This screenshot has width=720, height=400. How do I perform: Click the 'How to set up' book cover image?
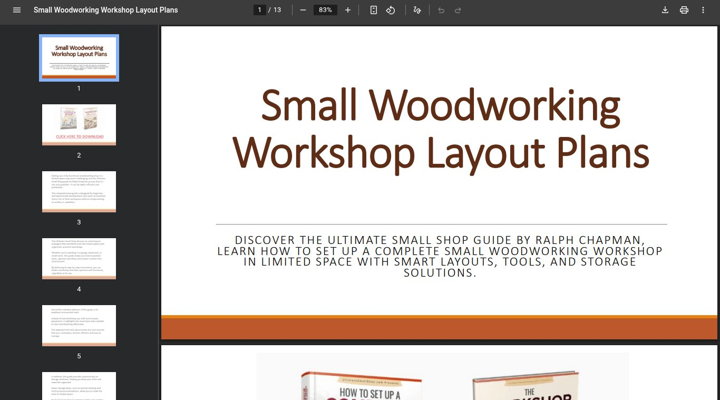click(x=361, y=386)
